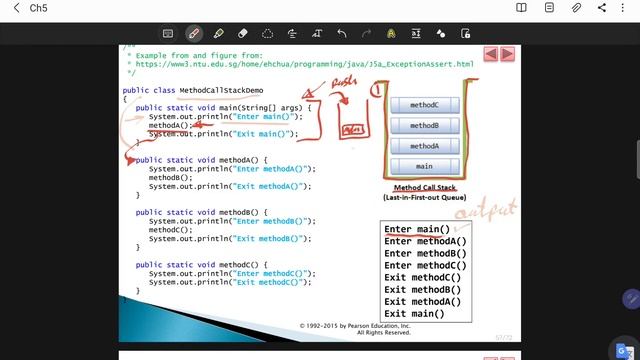
Task: Tap the attachment paperclip icon
Action: [576, 8]
